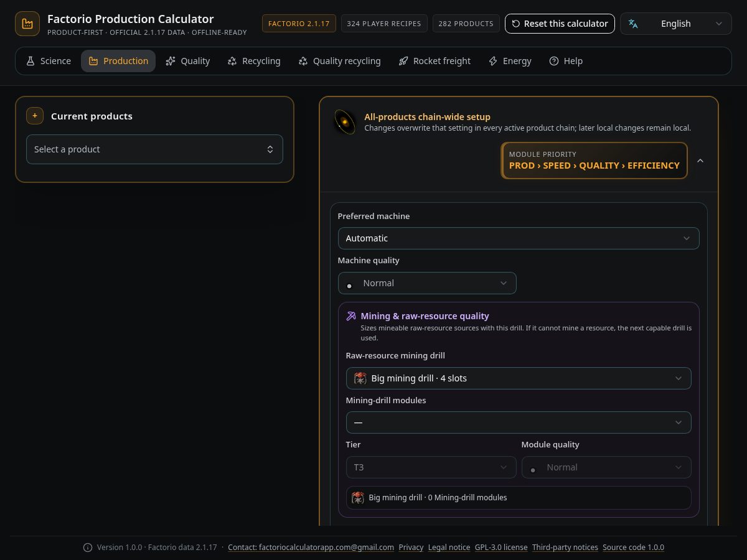Open the Quality tab

(x=187, y=61)
